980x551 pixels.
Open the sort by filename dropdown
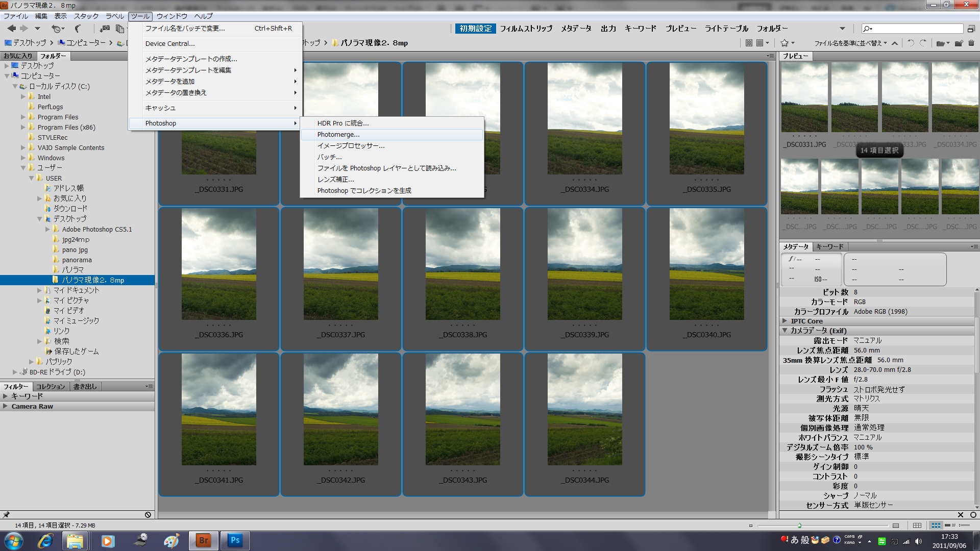850,43
